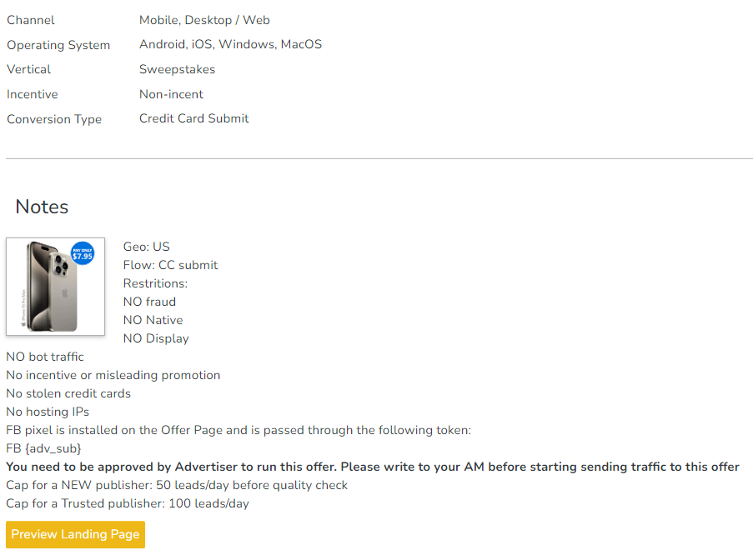This screenshot has width=753, height=560.
Task: Click the Mobile, Desktop / Web channel text
Action: pyautogui.click(x=204, y=20)
